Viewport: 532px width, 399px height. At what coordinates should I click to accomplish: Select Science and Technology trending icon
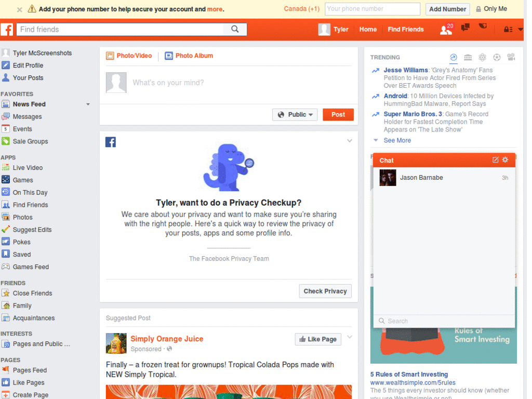(482, 57)
